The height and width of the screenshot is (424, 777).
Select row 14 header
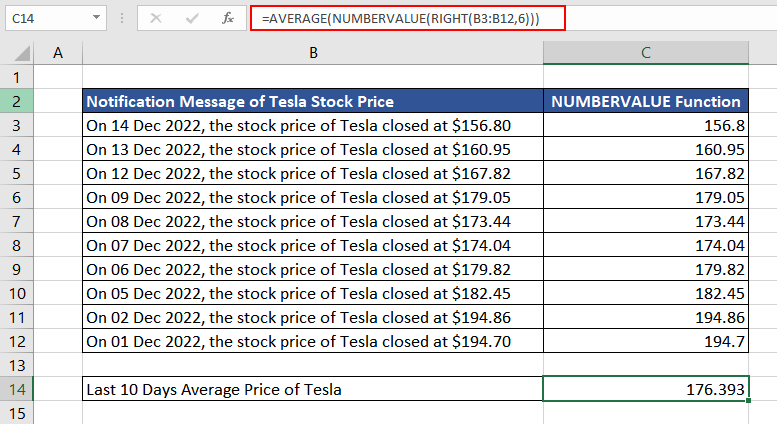17,389
